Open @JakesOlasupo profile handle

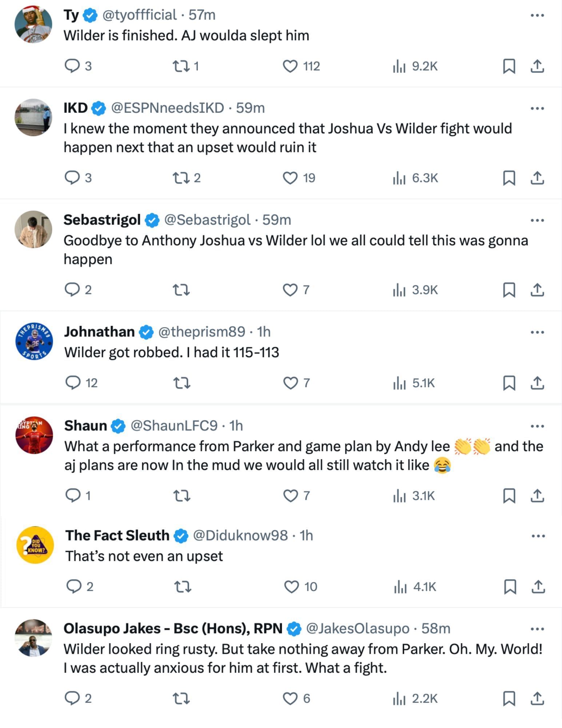(x=358, y=628)
